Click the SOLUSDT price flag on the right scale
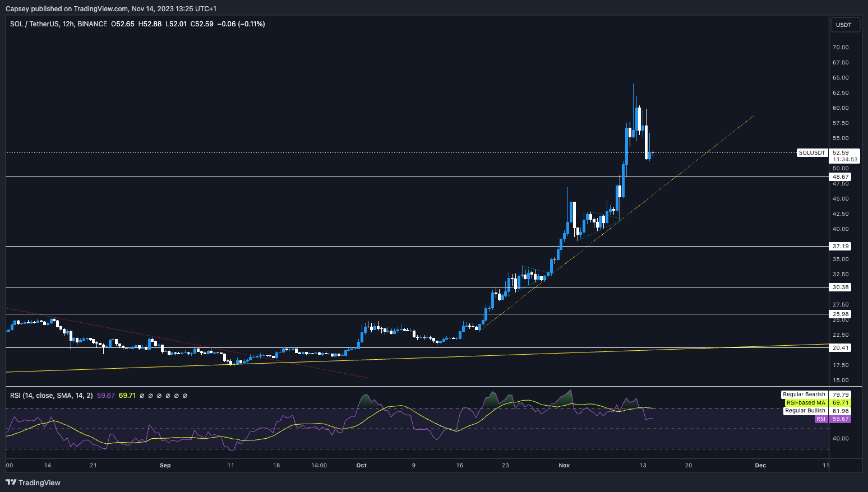This screenshot has height=492, width=868. coord(811,152)
